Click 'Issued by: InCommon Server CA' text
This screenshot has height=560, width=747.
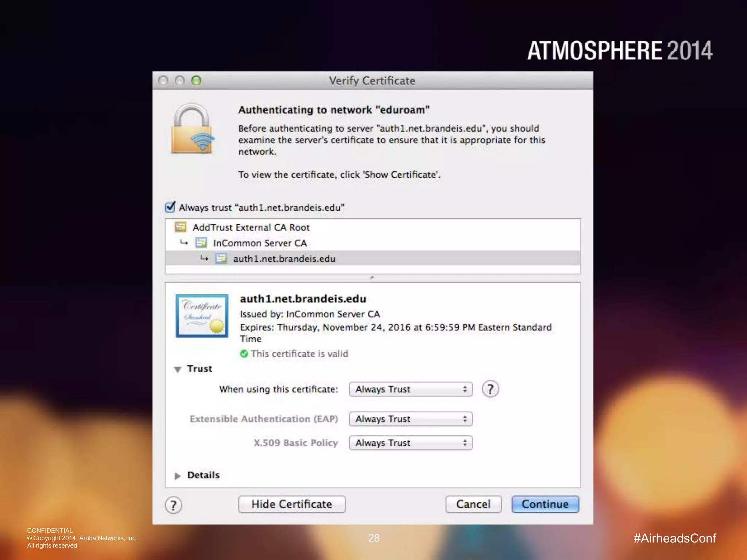point(310,314)
